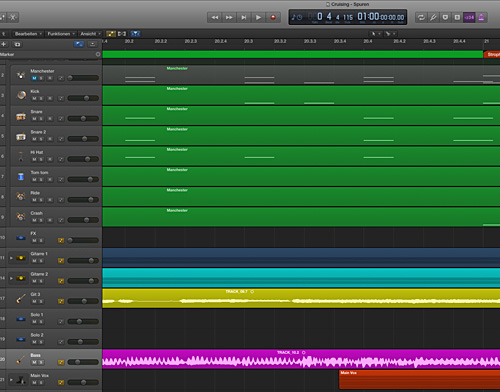The image size is (500, 392).
Task: Click the Solo 1 track icon
Action: click(21, 319)
